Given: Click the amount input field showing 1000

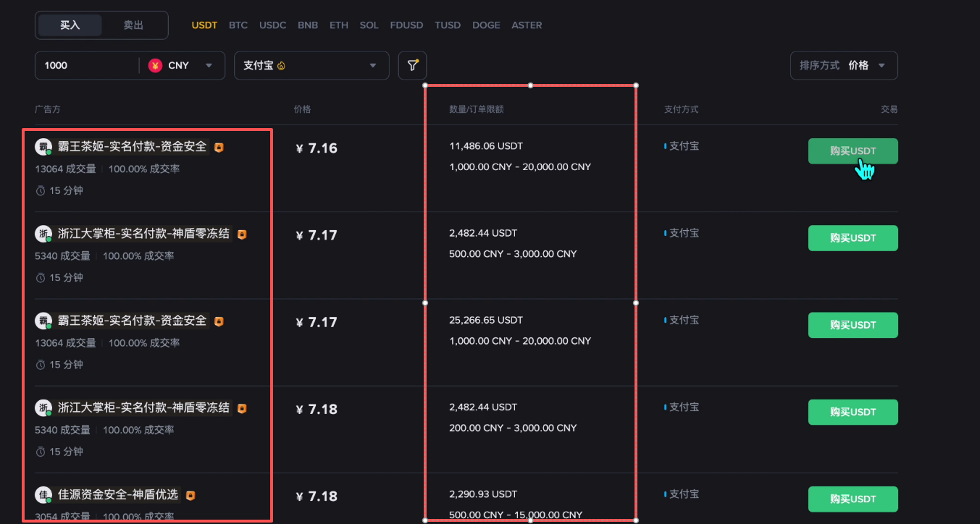Looking at the screenshot, I should click(x=87, y=65).
